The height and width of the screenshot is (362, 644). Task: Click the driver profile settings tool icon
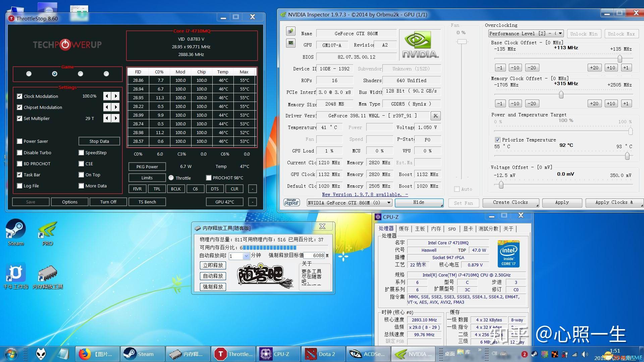tap(435, 116)
